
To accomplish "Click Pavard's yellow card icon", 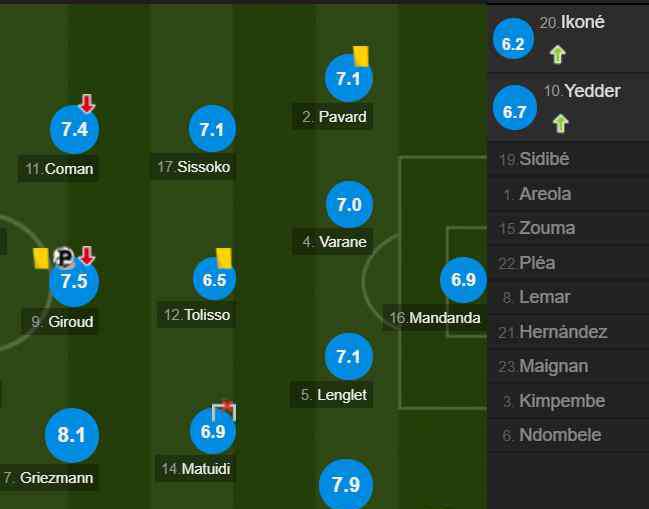I will click(x=361, y=56).
